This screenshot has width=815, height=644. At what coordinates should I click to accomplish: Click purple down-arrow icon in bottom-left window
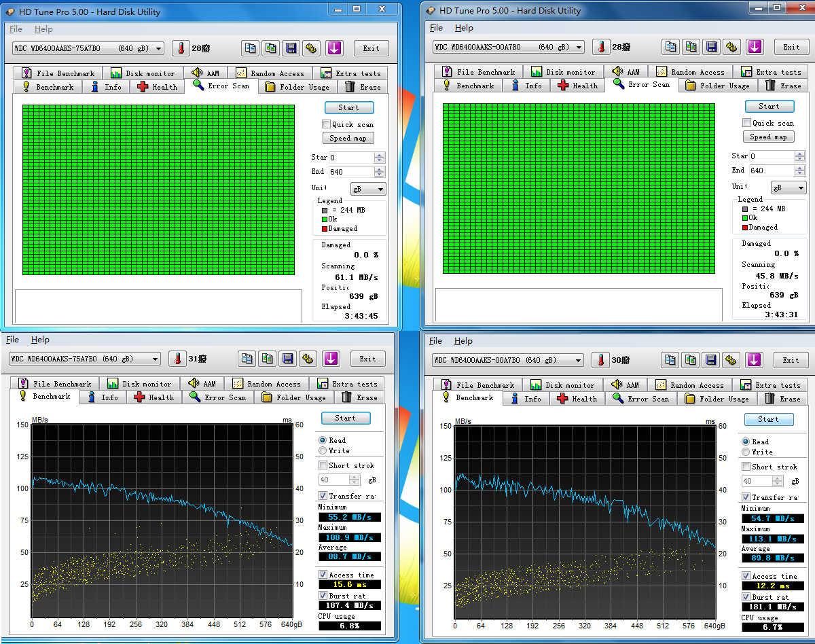[x=331, y=359]
